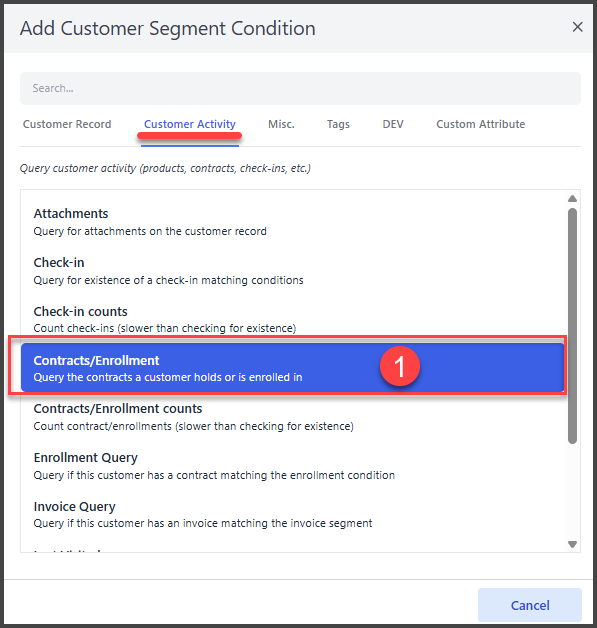Click the scrollbar track below the thumb

pos(572,491)
